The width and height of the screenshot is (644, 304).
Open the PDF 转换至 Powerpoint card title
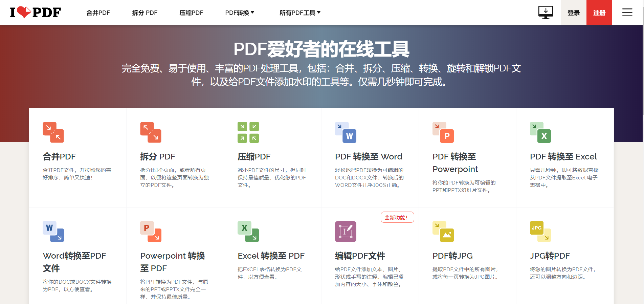pos(455,163)
